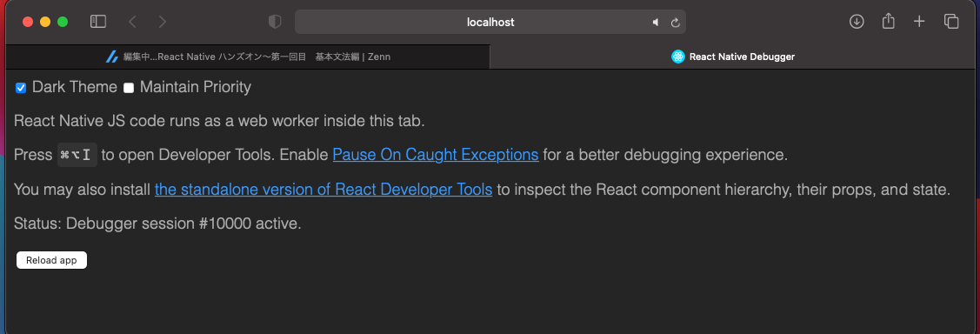Image resolution: width=980 pixels, height=334 pixels.
Task: Go forward with the right chevron
Action: pos(163,22)
